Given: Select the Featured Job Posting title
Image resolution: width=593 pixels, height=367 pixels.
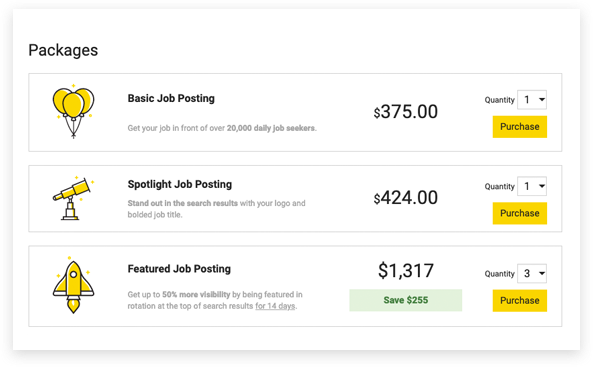Looking at the screenshot, I should (179, 269).
